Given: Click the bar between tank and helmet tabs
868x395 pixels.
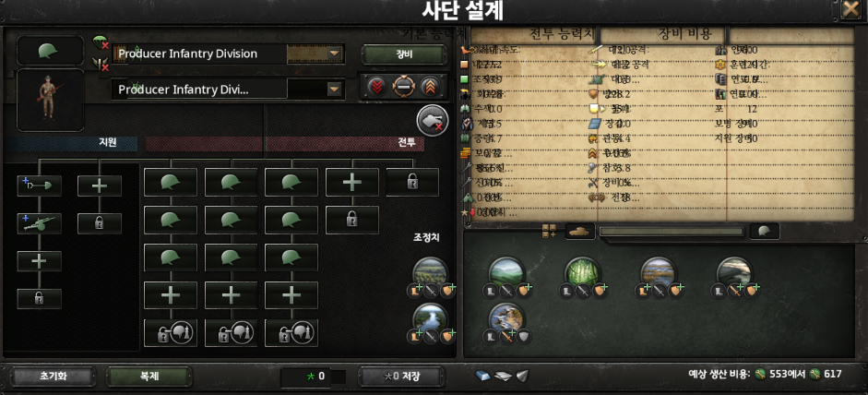Looking at the screenshot, I should 672,231.
